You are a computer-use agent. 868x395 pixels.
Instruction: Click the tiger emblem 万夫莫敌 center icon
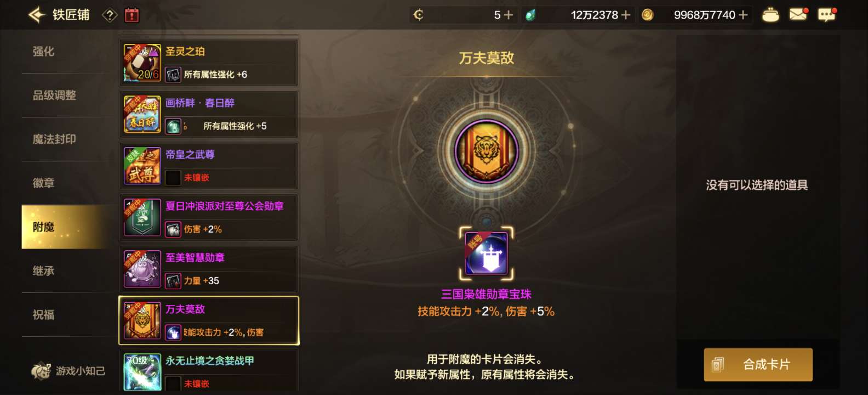(x=486, y=151)
